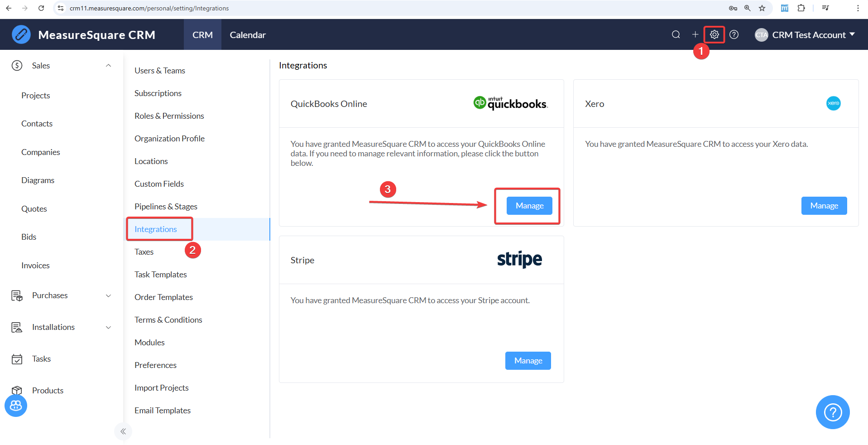The image size is (868, 445).
Task: Open Taxes settings
Action: [144, 252]
